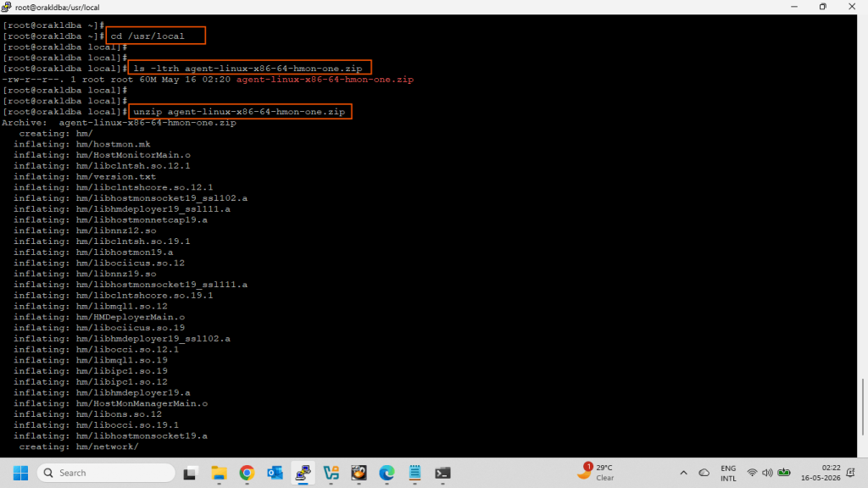Click the 'hm/libnnz12.so' line
The height and width of the screenshot is (488, 868).
85,230
